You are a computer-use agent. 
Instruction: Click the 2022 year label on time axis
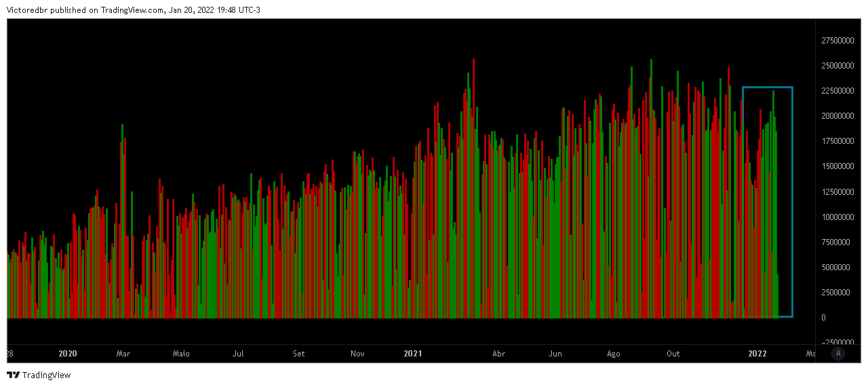(757, 354)
